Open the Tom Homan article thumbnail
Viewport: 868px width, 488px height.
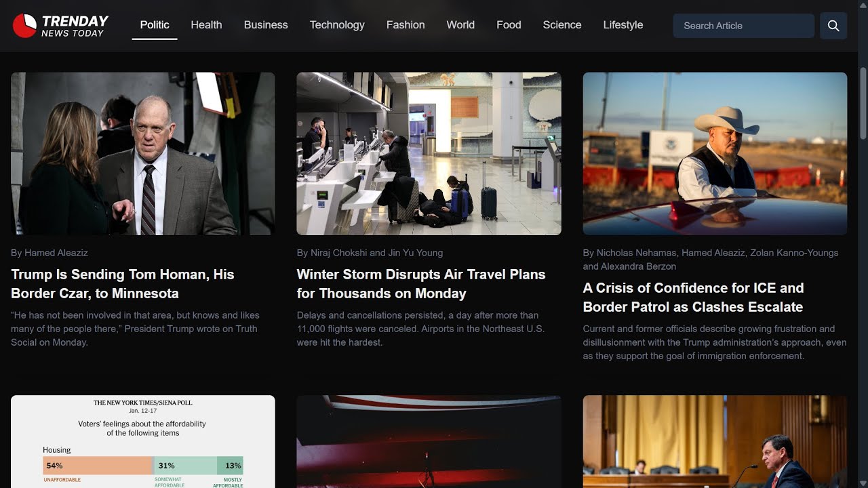pos(143,154)
